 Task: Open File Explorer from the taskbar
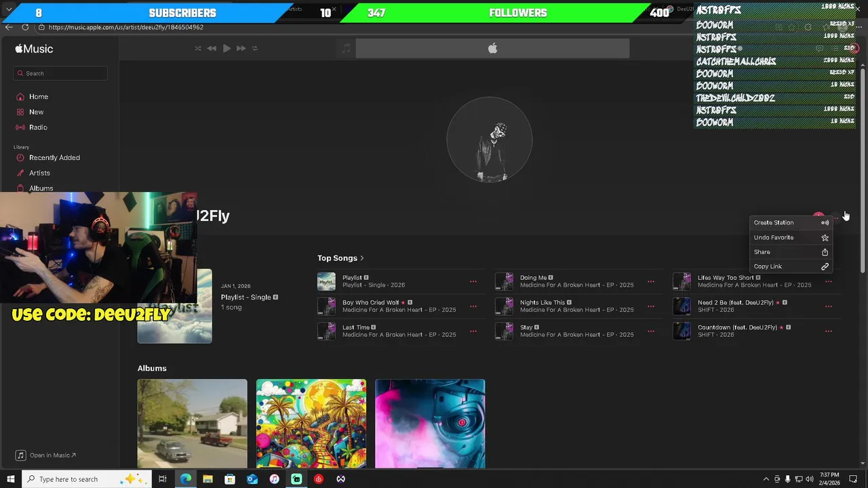208,479
